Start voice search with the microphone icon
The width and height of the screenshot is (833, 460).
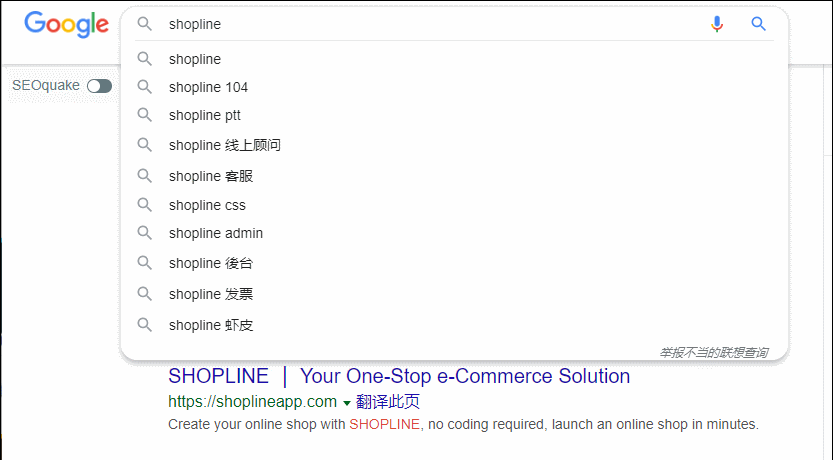(717, 24)
